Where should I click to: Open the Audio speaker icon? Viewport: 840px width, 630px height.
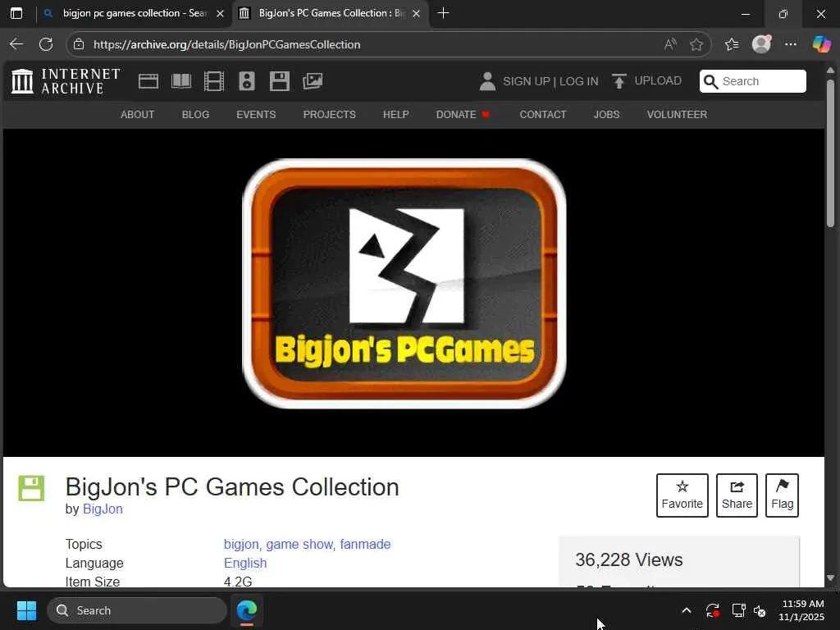tap(247, 81)
